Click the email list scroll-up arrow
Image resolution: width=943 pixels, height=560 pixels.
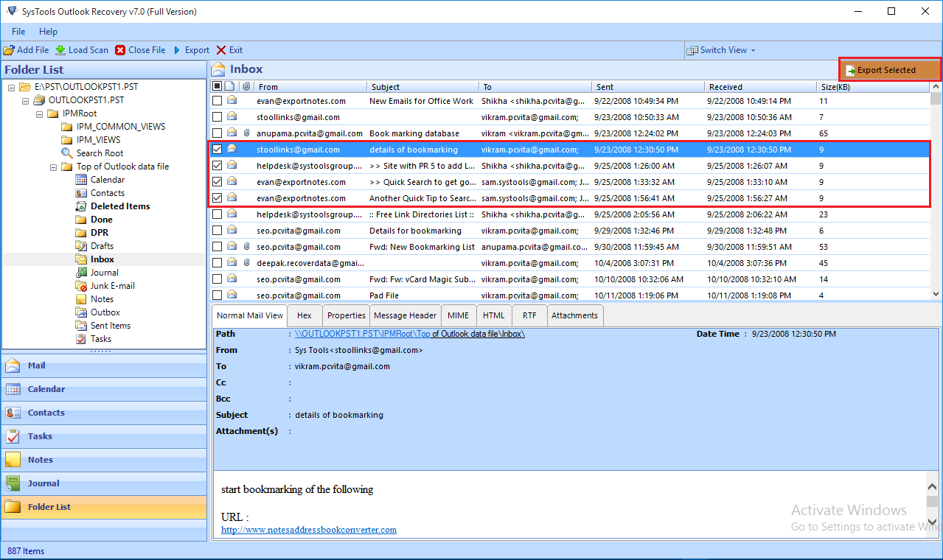pyautogui.click(x=936, y=85)
